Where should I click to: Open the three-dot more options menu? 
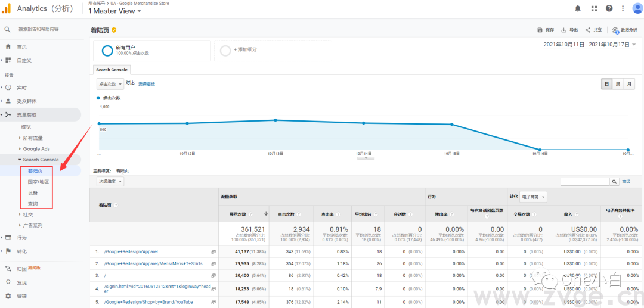624,8
